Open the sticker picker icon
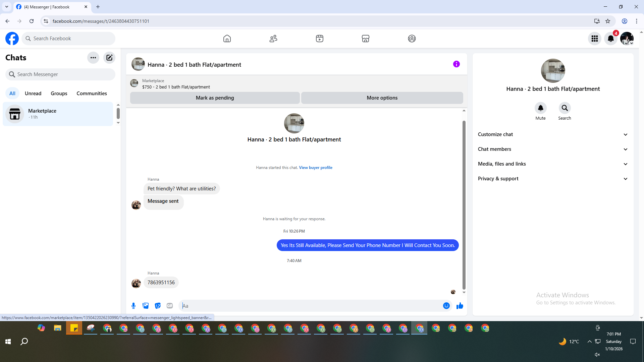 pos(158,306)
